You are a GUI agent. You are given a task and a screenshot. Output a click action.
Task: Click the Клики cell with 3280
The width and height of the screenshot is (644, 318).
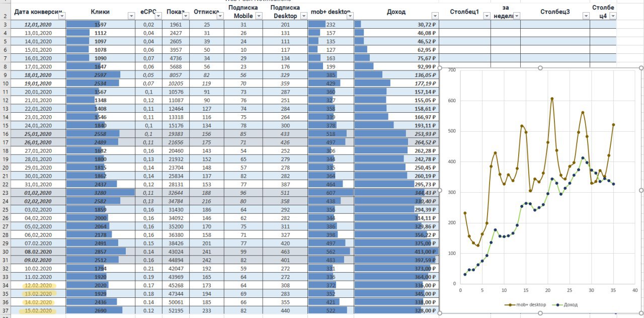click(101, 193)
